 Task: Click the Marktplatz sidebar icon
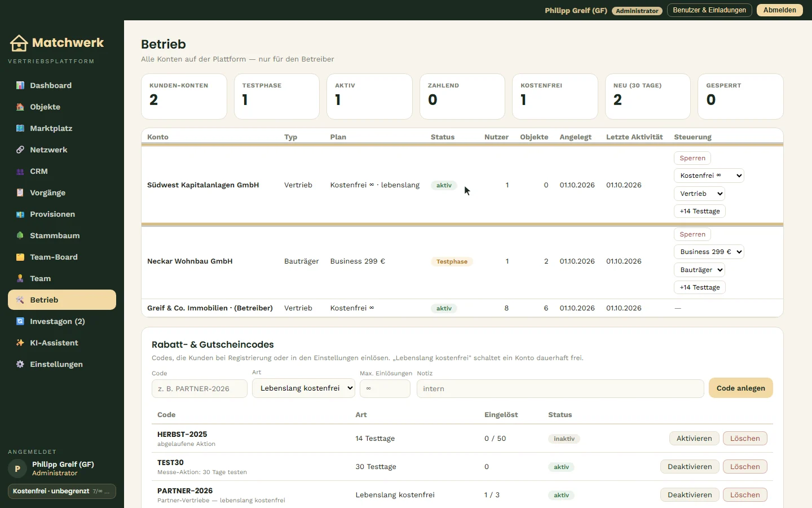(x=20, y=128)
